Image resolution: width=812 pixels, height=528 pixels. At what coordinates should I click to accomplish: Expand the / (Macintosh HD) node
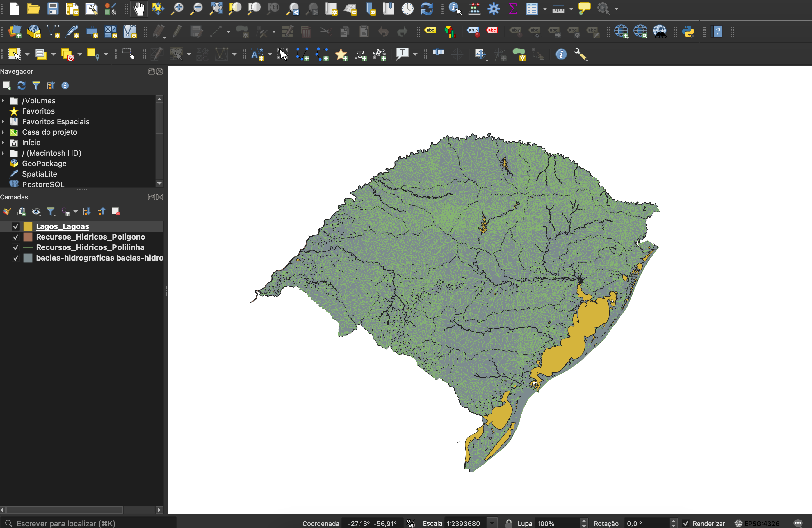(x=3, y=153)
